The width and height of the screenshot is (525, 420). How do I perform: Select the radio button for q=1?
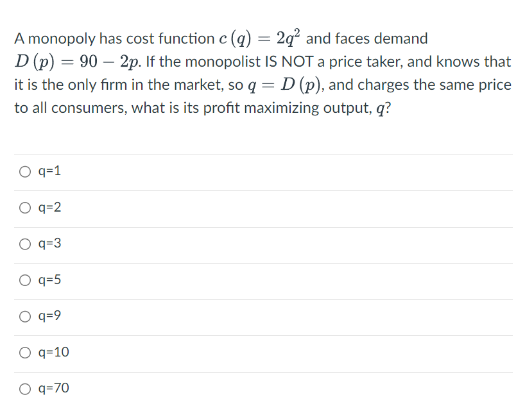[x=24, y=171]
